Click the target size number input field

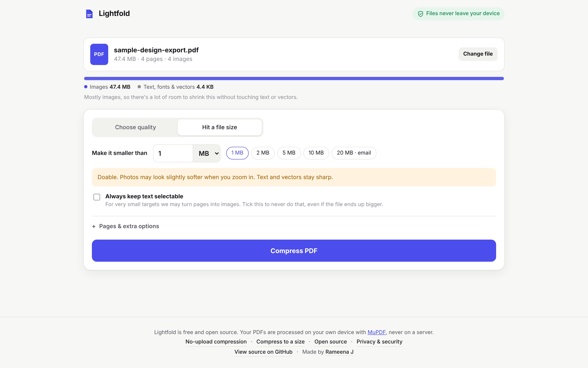(173, 153)
